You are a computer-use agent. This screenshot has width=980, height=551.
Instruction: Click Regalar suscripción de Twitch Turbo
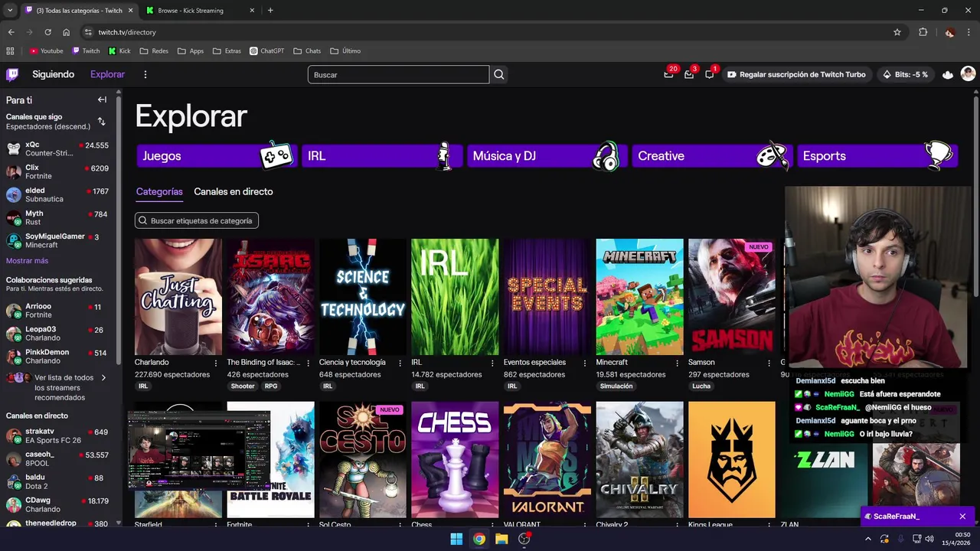pyautogui.click(x=797, y=74)
